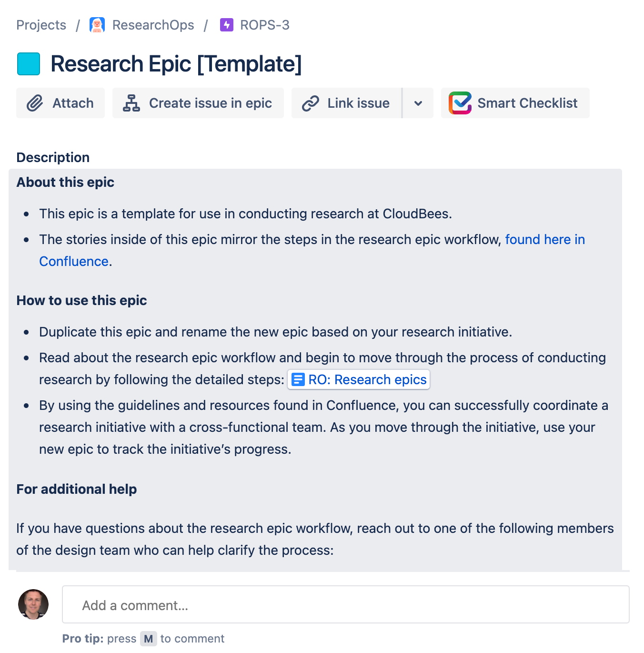The width and height of the screenshot is (644, 653).
Task: Click the Link issue button
Action: (347, 103)
